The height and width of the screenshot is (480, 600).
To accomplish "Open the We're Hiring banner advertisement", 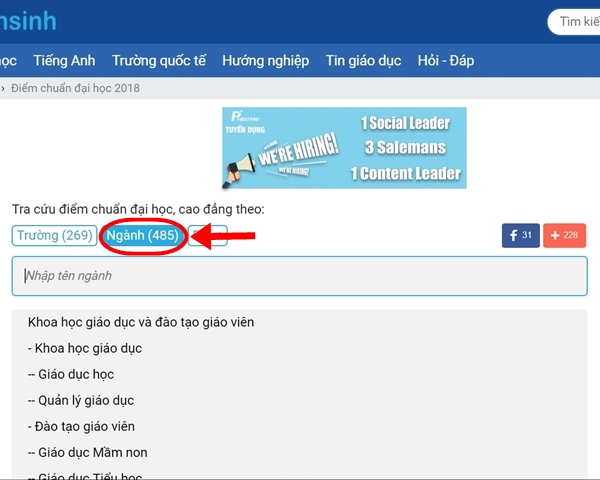I will pyautogui.click(x=344, y=148).
